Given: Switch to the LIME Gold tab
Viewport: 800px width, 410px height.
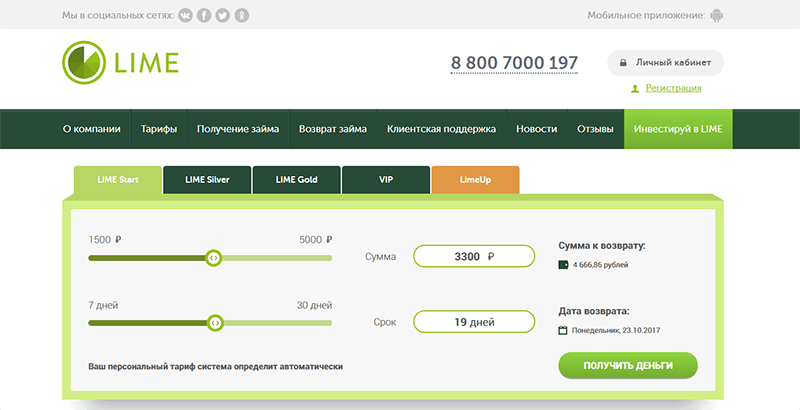Looking at the screenshot, I should tap(296, 180).
